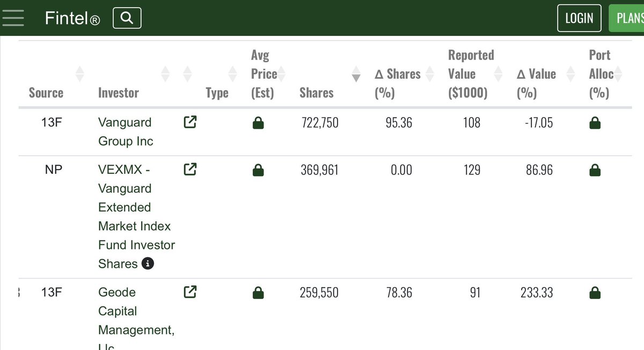
Task: Click the info icon beside Investor Shares
Action: (148, 264)
